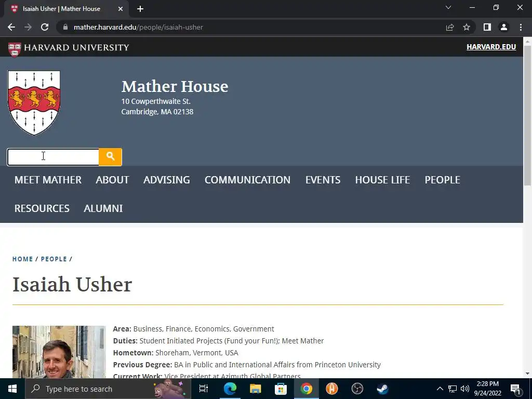532x399 pixels.
Task: Open Microsoft Store from taskbar
Action: (281, 389)
